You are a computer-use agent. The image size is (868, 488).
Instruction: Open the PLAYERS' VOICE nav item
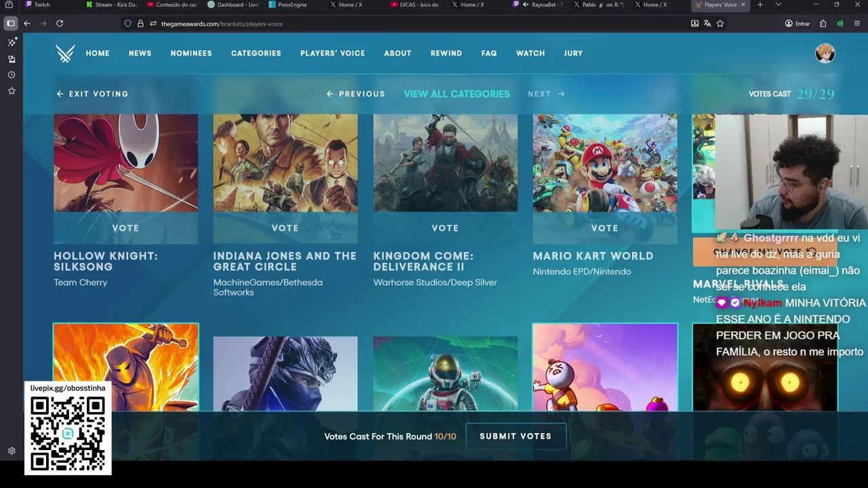point(332,54)
